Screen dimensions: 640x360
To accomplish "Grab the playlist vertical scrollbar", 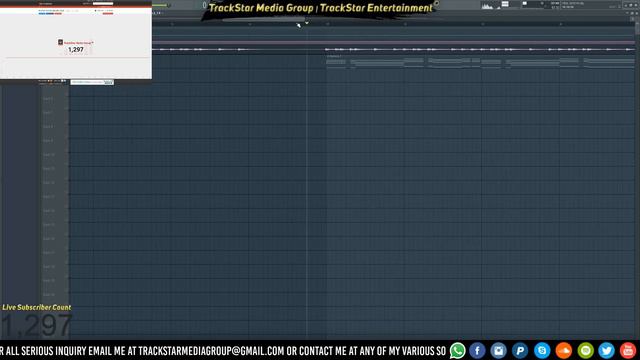I will click(637, 29).
